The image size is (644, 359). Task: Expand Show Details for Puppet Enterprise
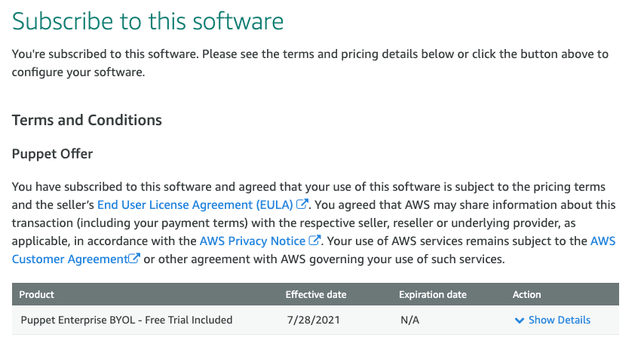(553, 320)
